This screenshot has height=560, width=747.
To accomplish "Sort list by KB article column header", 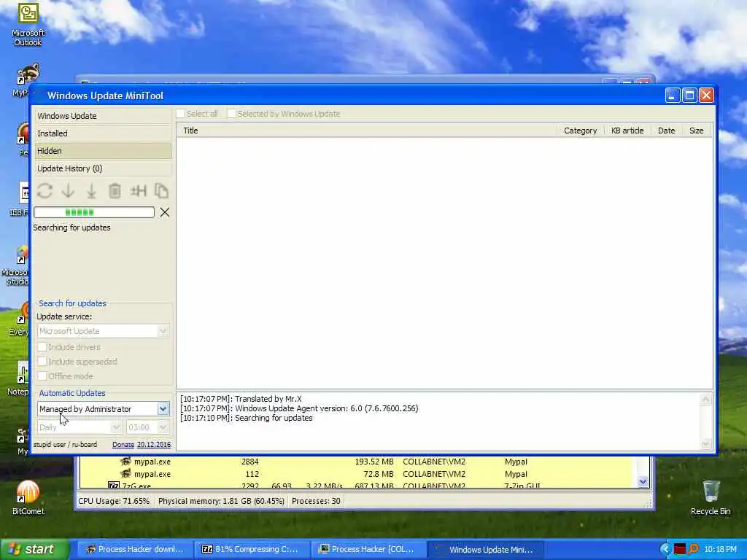I will 627,131.
